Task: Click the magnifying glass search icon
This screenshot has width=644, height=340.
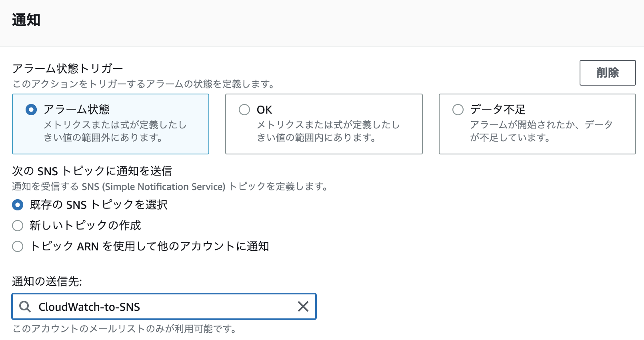Action: pyautogui.click(x=26, y=307)
